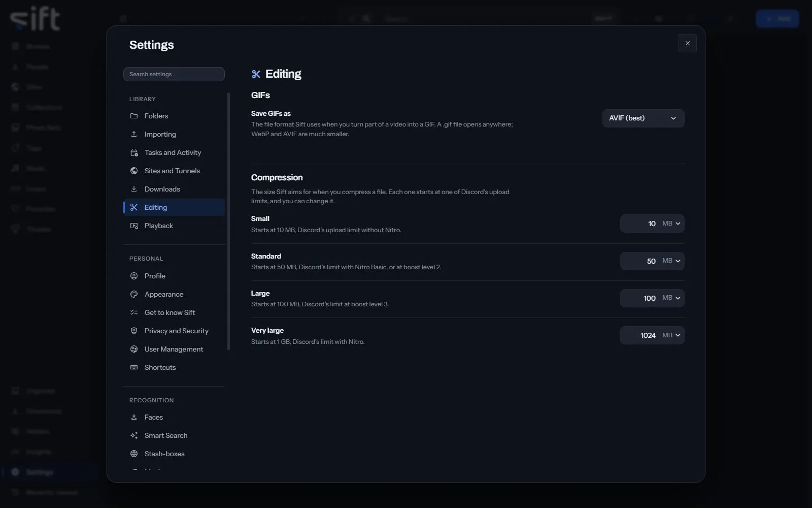Open the MB unit dropdown for Very large

click(x=671, y=335)
